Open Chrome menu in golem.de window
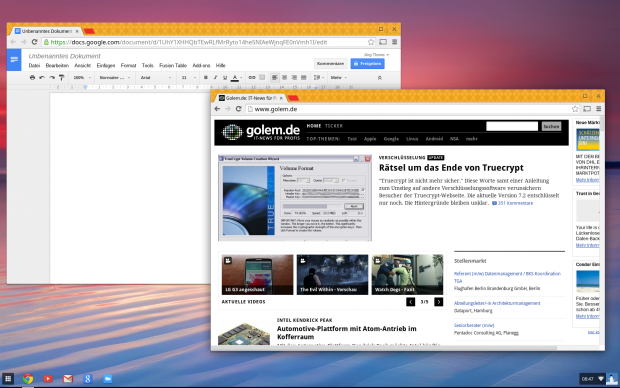Image resolution: width=620 pixels, height=388 pixels. 599,109
